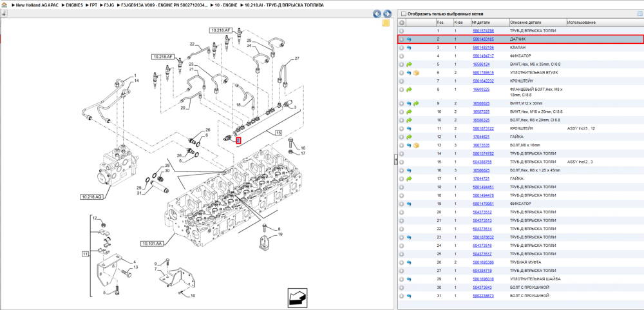This screenshot has height=310, width=644.
Task: Click the description БОЛТ,Hex, M8 x 1.25 x 45mm
Action: 535,170
